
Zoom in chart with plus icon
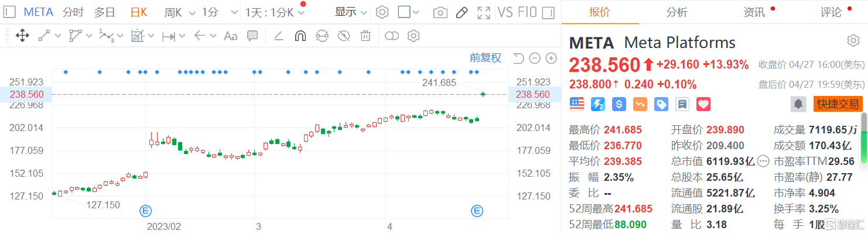551,58
